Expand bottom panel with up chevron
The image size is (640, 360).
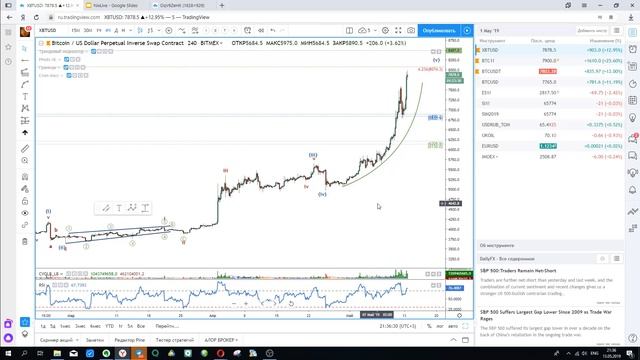[x=453, y=340]
